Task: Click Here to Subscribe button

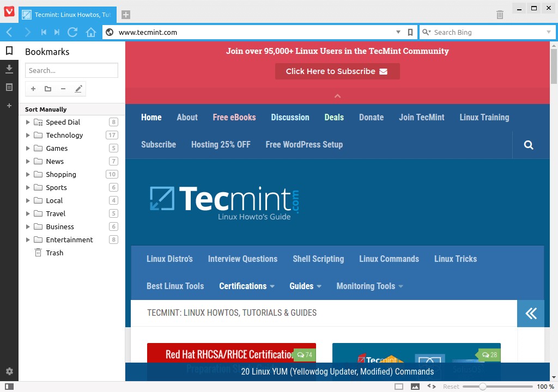Action: pyautogui.click(x=337, y=71)
